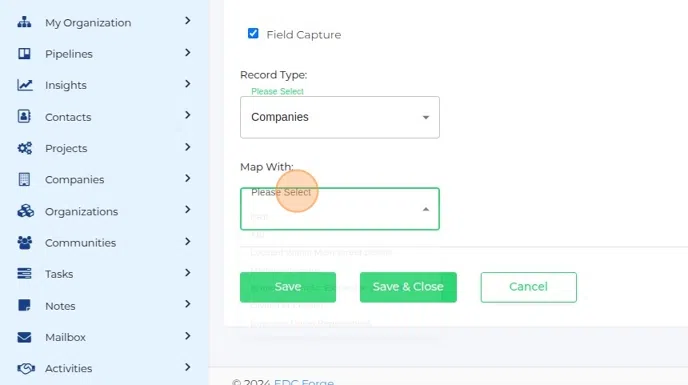This screenshot has height=385, width=688.
Task: Click the Organizations cubes icon
Action: point(25,211)
